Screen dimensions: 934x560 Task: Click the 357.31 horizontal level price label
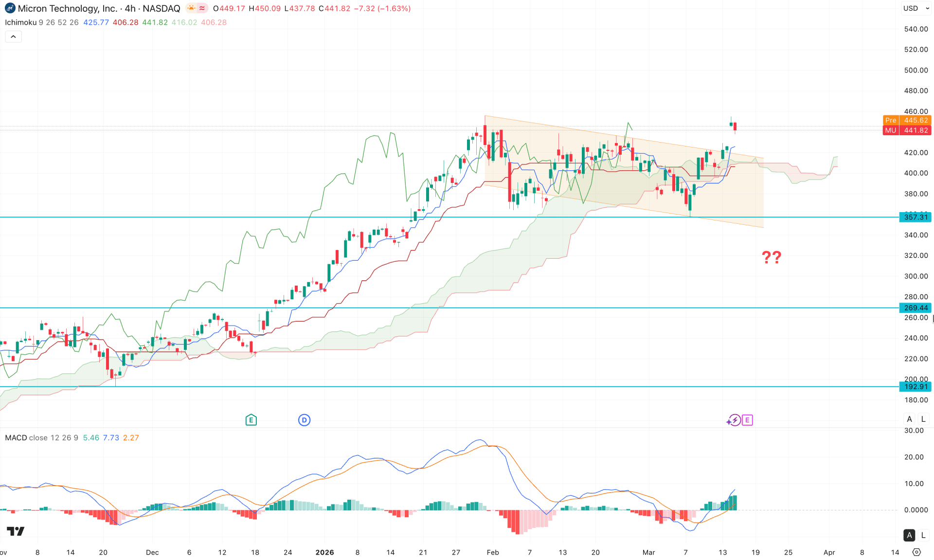point(916,217)
